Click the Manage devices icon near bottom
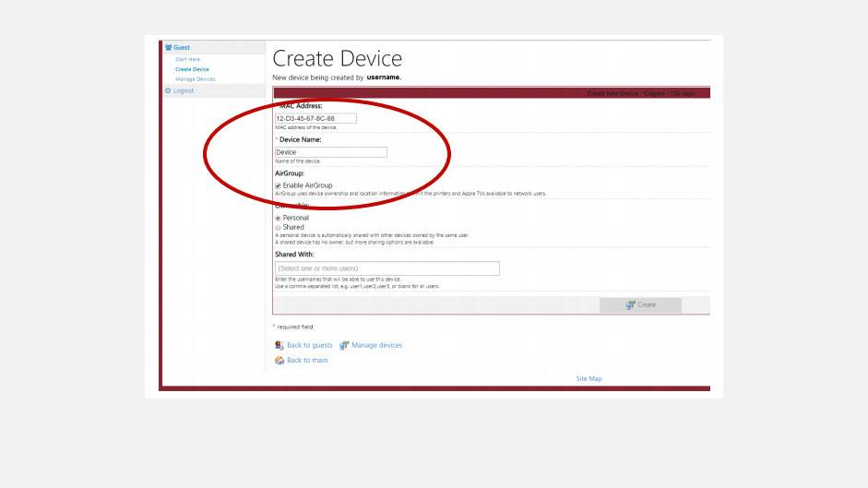The height and width of the screenshot is (488, 868). point(344,345)
